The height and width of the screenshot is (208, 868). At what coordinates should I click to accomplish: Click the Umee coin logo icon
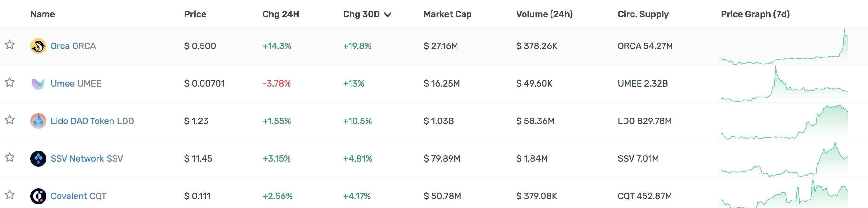point(38,83)
